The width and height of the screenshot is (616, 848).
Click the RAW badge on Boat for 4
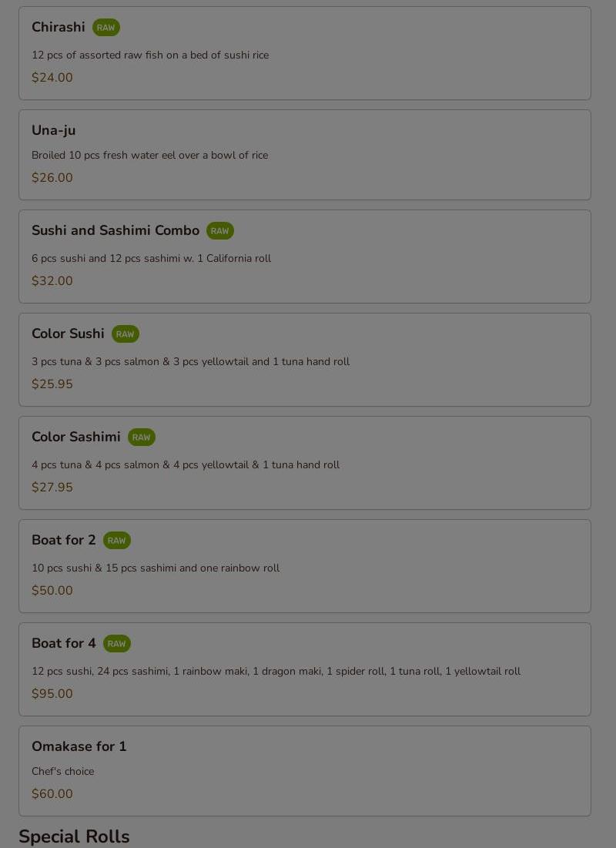coord(116,644)
